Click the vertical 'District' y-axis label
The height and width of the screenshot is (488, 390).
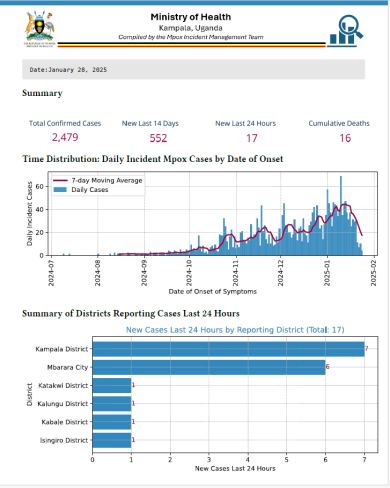coord(30,394)
